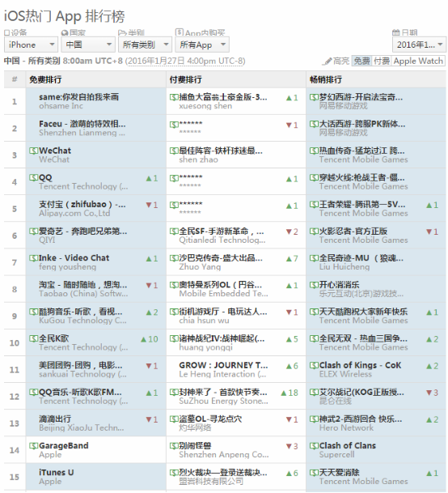
Task: Open the GarageBand app link
Action: [x=64, y=446]
